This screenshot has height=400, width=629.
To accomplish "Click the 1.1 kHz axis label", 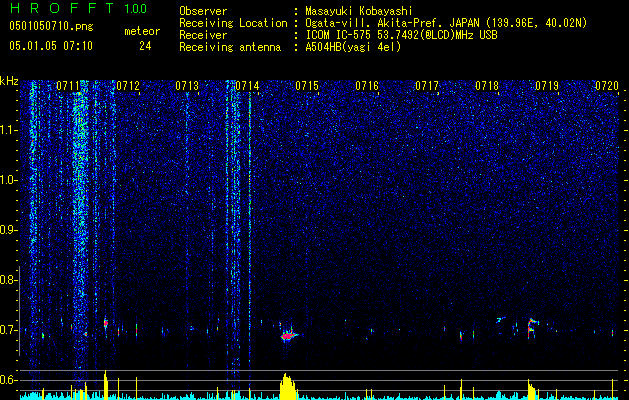I will [x=9, y=130].
